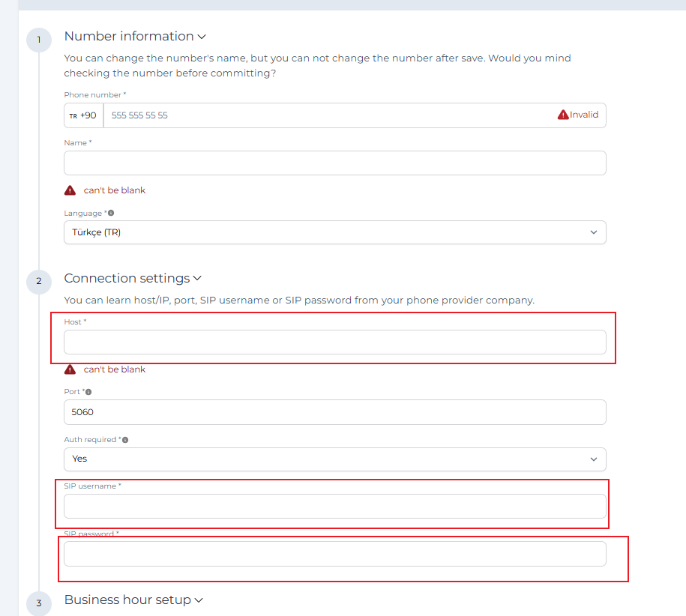Click the Port field containing 5060
Viewport: 686px width, 616px height.
coord(334,412)
